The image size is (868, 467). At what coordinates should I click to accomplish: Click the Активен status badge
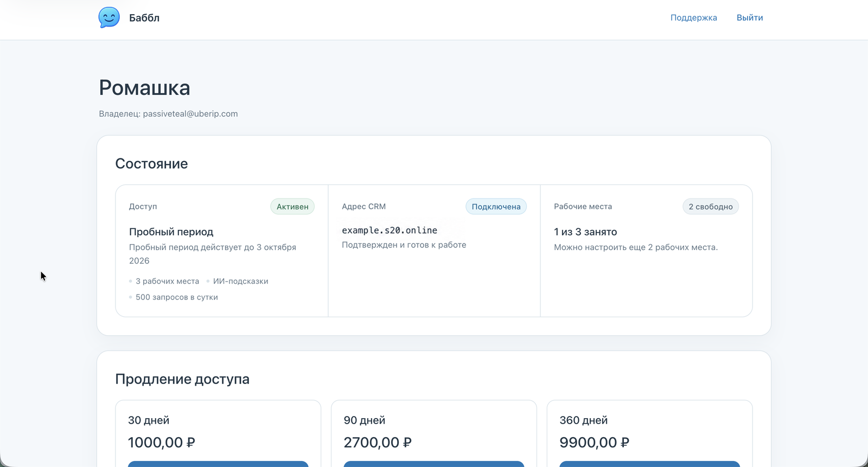292,207
